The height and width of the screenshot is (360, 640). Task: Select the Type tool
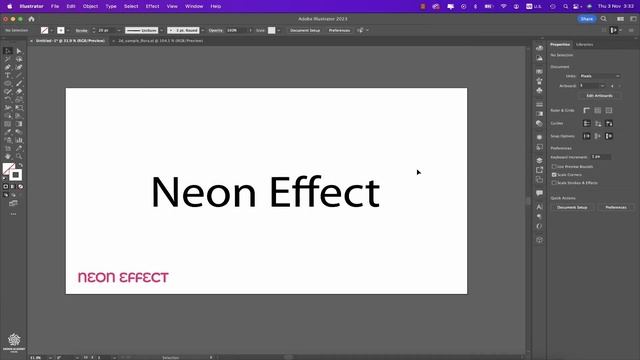(7, 76)
